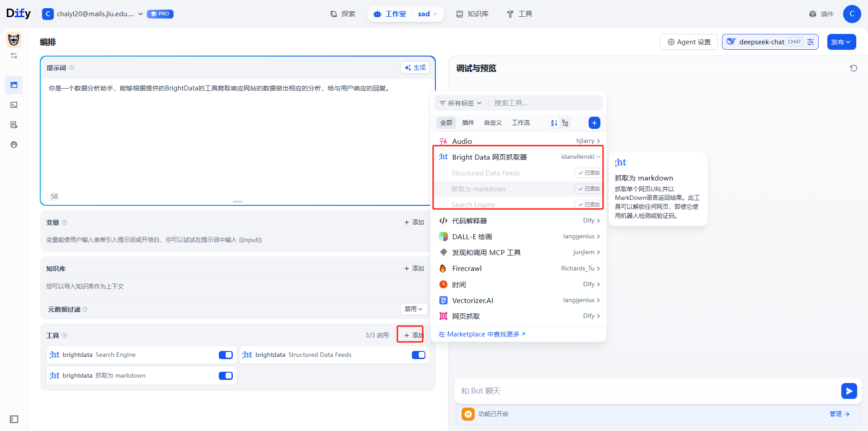Collapse sidebar with bottom-left panel icon
The width and height of the screenshot is (868, 431).
14,419
